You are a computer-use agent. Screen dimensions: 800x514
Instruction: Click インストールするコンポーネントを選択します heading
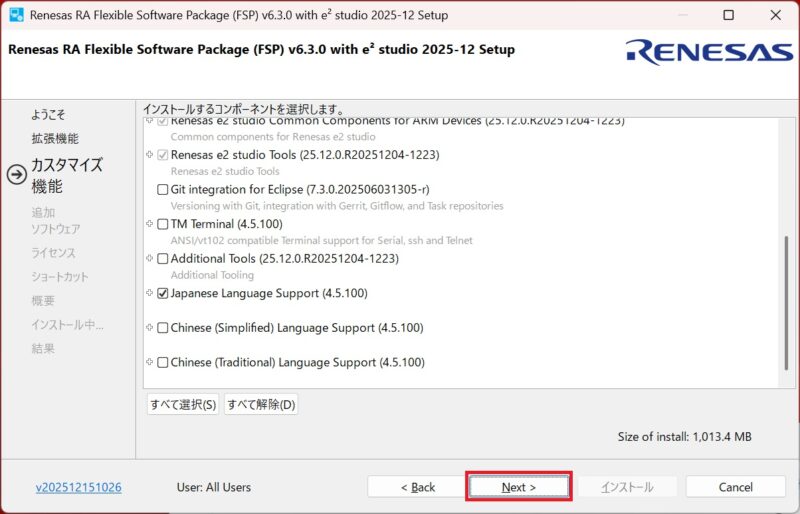(x=243, y=109)
